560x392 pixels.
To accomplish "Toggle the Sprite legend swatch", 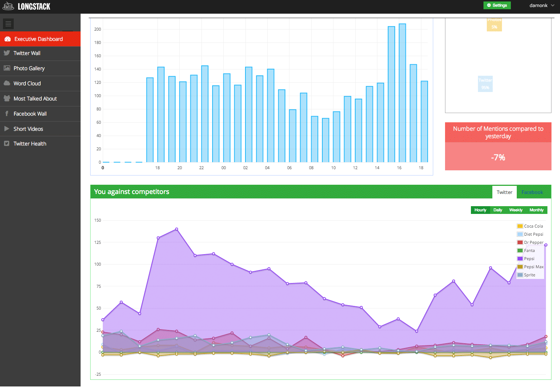I will (x=520, y=275).
